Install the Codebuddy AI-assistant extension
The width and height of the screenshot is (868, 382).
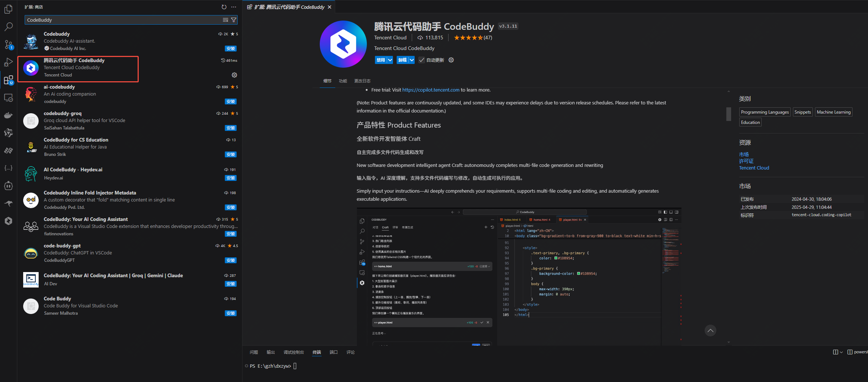coord(231,49)
